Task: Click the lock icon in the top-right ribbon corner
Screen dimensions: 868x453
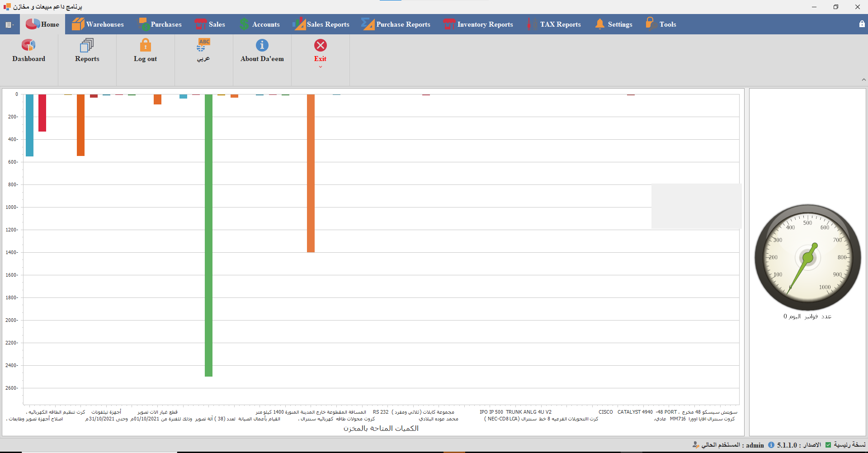Action: pos(862,24)
